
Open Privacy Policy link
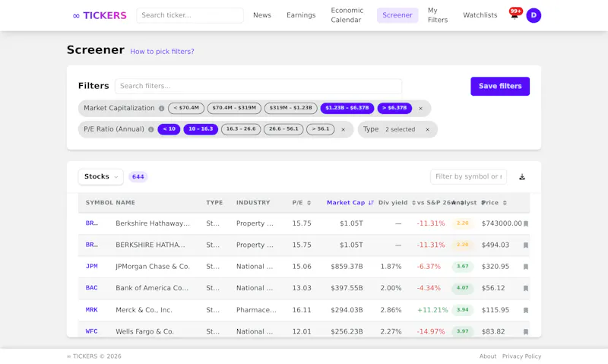pyautogui.click(x=521, y=356)
